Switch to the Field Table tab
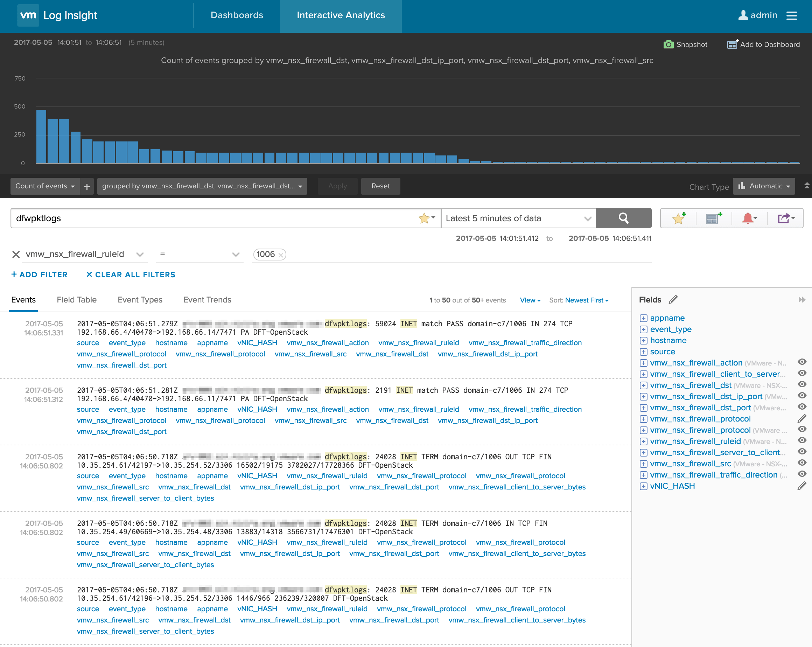812x647 pixels. [x=76, y=300]
